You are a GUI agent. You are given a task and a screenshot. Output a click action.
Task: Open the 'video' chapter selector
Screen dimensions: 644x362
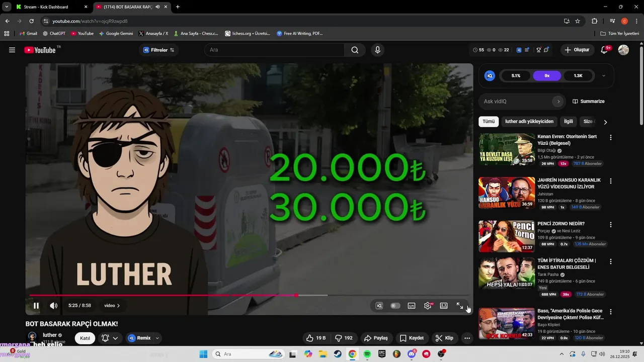pos(112,306)
